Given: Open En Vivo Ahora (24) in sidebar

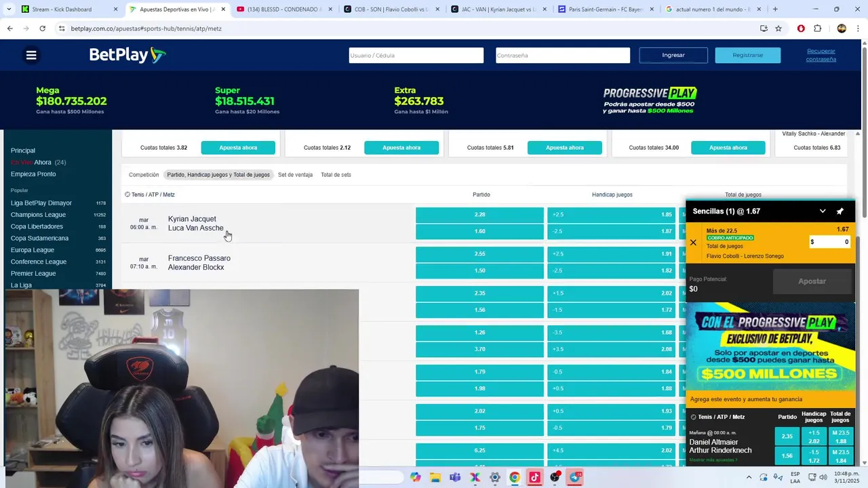Looking at the screenshot, I should coord(38,163).
